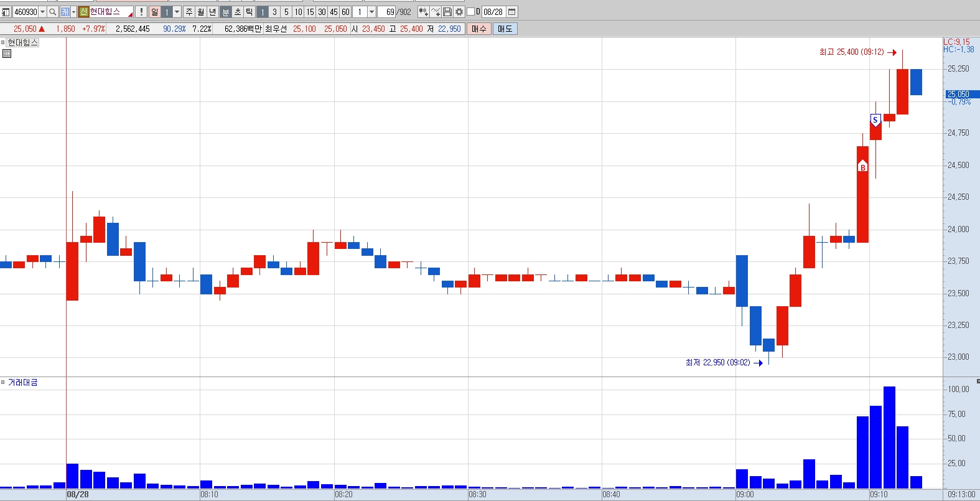Image resolution: width=980 pixels, height=501 pixels.
Task: Click the add indicator line-chart icon
Action: [x=436, y=12]
